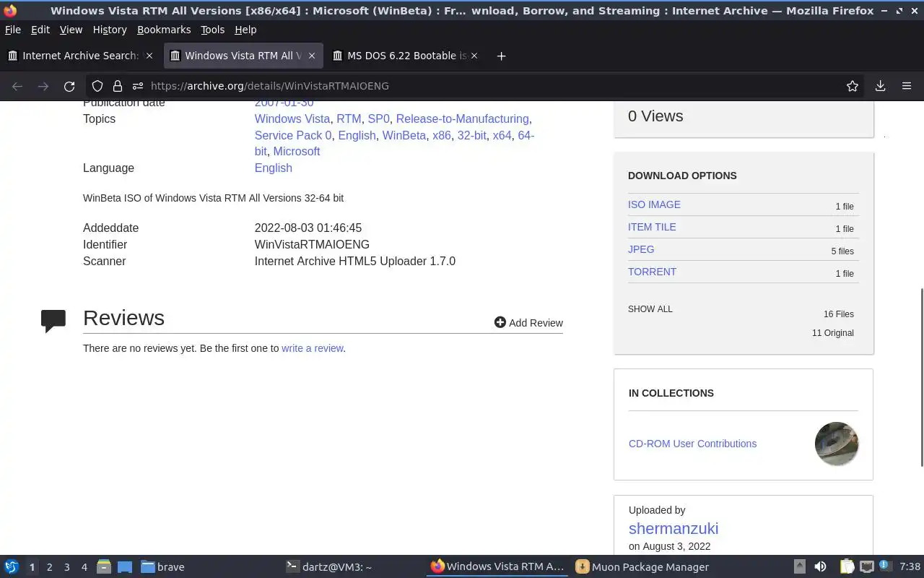Open the Microsoft topic link
Image resolution: width=924 pixels, height=578 pixels.
pyautogui.click(x=296, y=151)
